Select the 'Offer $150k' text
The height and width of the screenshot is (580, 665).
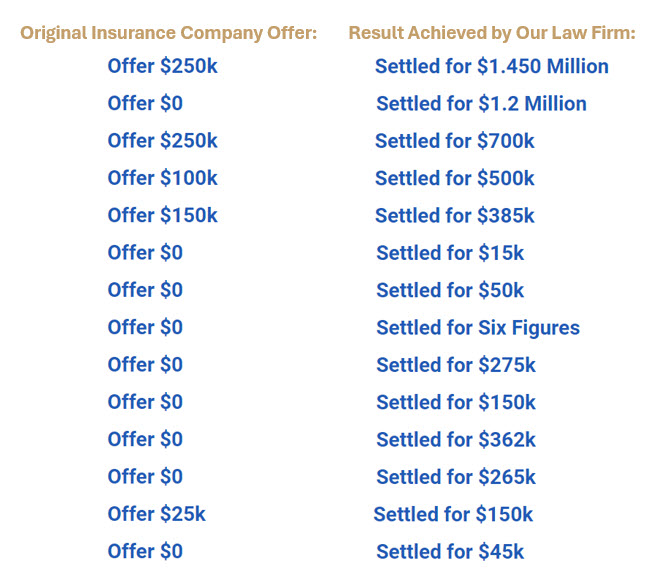tap(162, 215)
